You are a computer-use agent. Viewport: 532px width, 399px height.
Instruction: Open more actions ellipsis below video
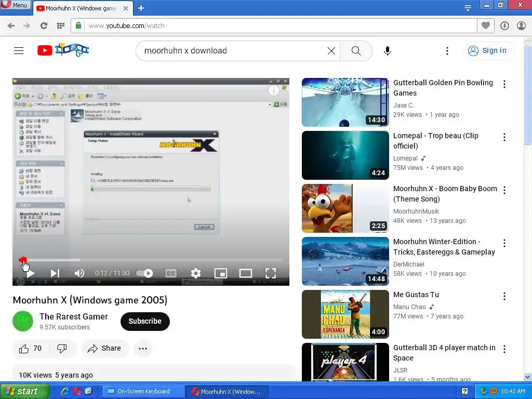point(143,349)
